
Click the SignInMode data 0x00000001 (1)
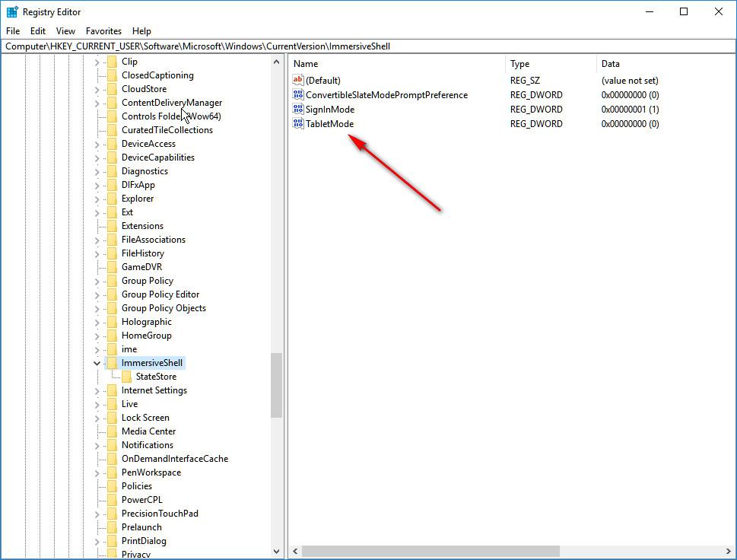(x=630, y=109)
